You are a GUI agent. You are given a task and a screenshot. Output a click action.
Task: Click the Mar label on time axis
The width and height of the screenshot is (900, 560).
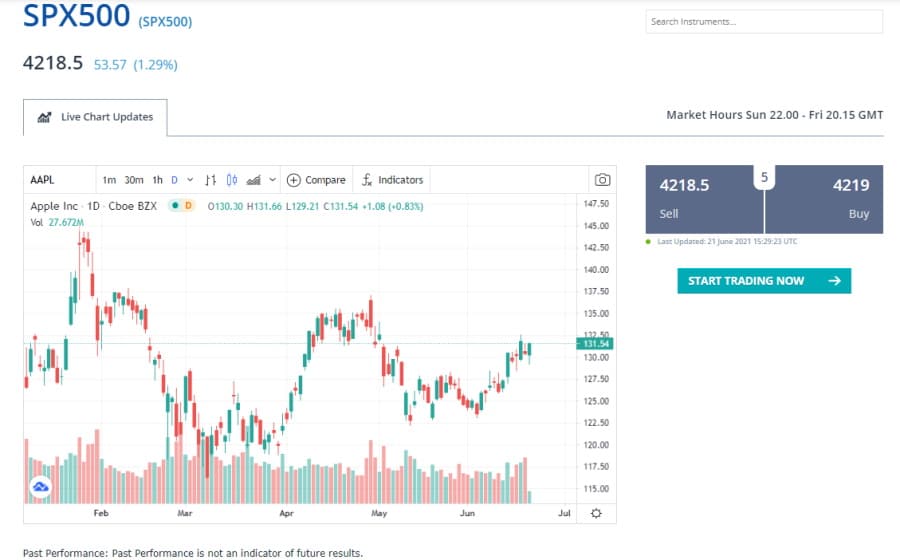pyautogui.click(x=185, y=513)
